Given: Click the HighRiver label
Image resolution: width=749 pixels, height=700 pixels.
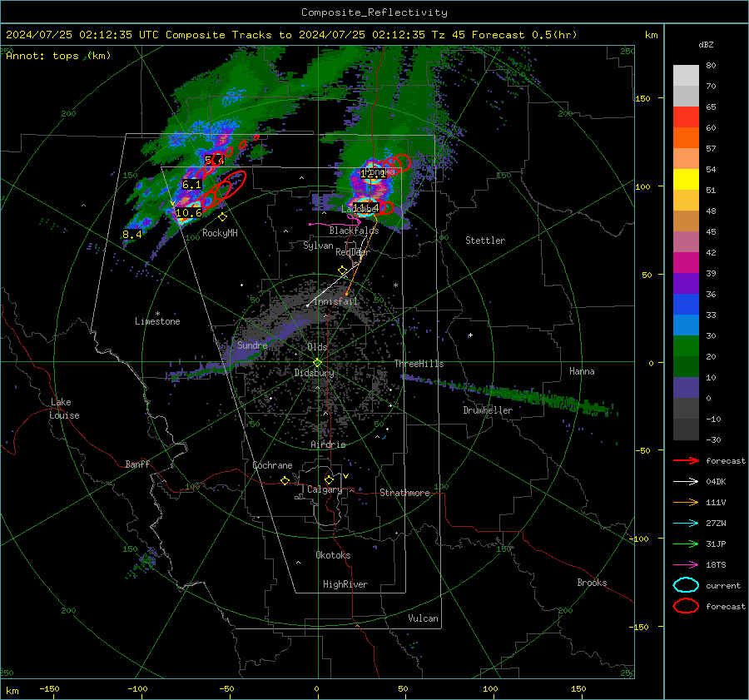Looking at the screenshot, I should click(345, 584).
